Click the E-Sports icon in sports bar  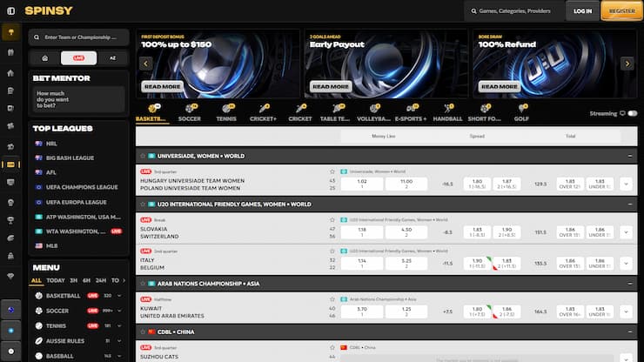pyautogui.click(x=411, y=109)
